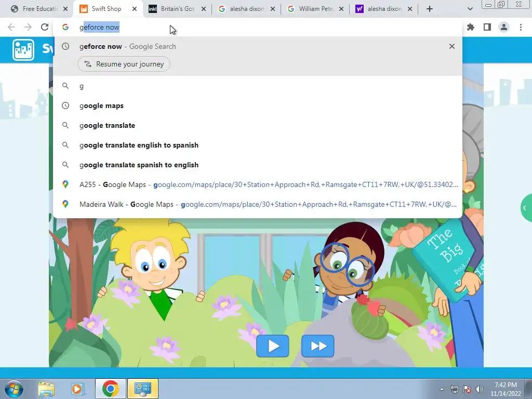This screenshot has height=399, width=532.
Task: Open a new tab with plus button
Action: 430,9
